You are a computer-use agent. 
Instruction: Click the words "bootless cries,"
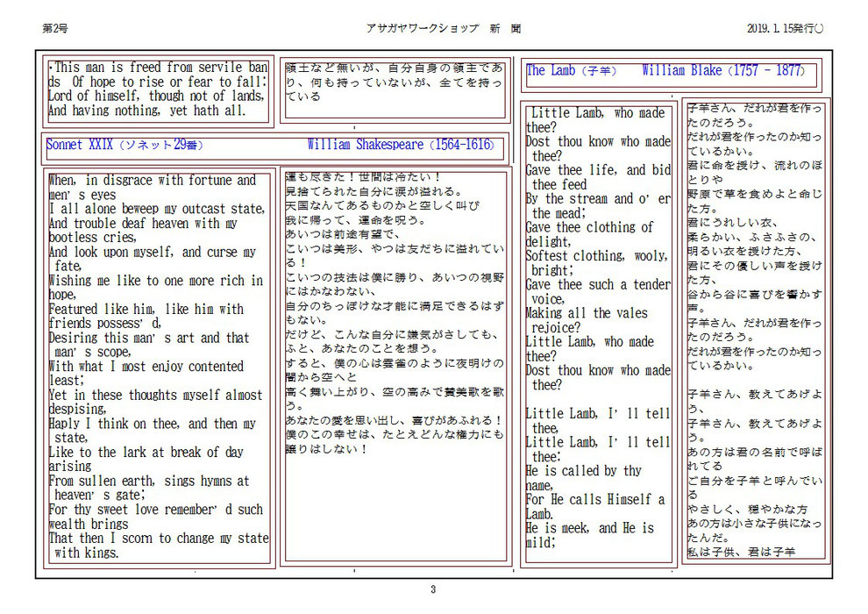(x=92, y=238)
